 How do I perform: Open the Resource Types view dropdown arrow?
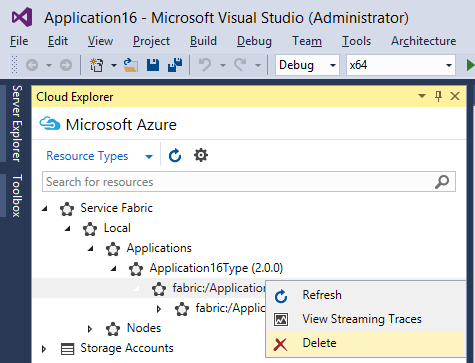point(149,156)
